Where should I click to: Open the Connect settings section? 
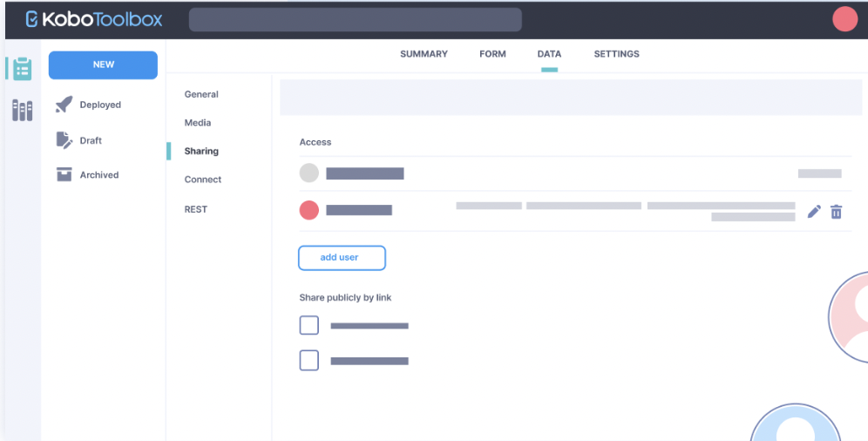click(x=202, y=180)
